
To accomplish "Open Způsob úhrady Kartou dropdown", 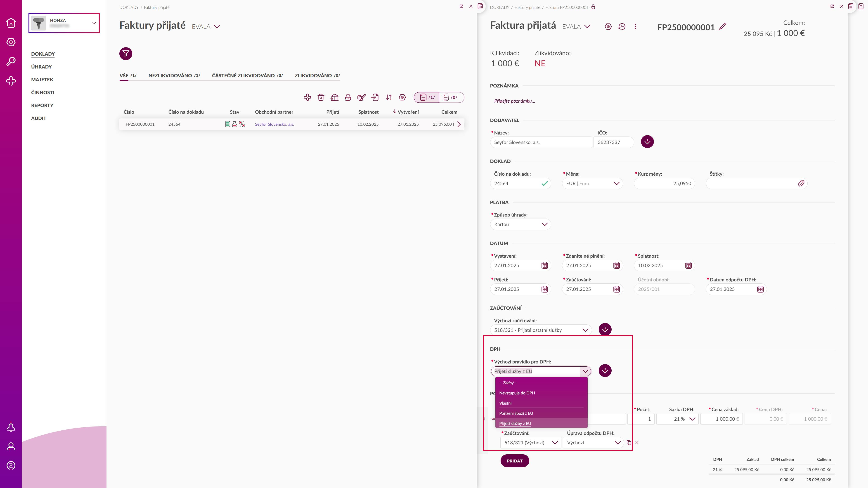I will 520,224.
